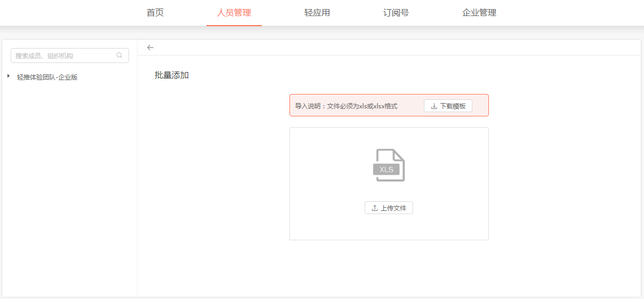Switch to the 人员管理 tab
This screenshot has width=644, height=299.
point(234,13)
